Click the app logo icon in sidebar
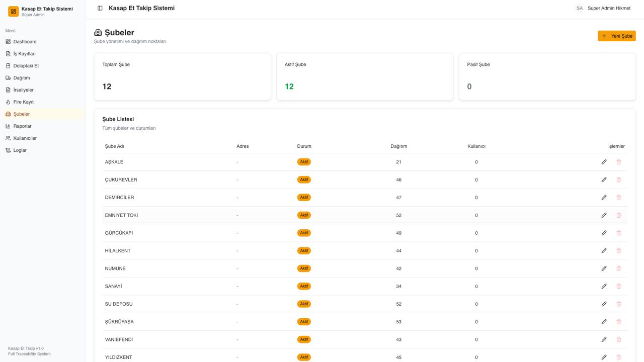The height and width of the screenshot is (362, 644). 14,12
